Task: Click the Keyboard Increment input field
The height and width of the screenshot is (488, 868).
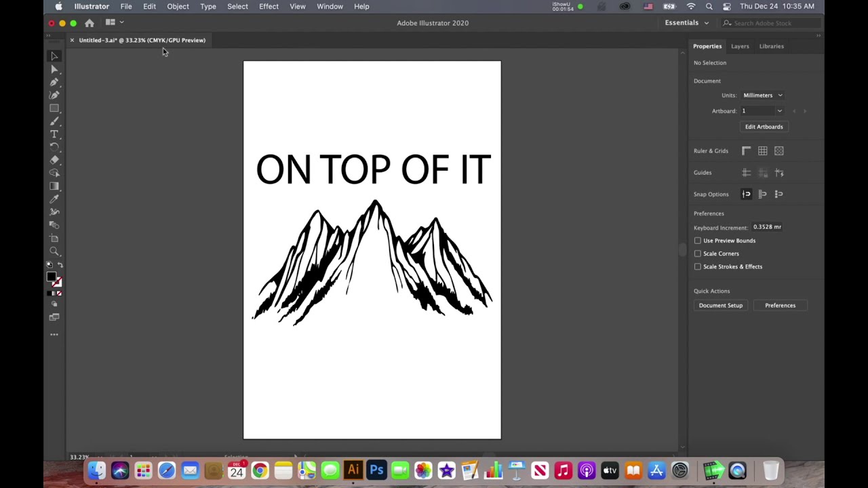Action: [x=767, y=227]
